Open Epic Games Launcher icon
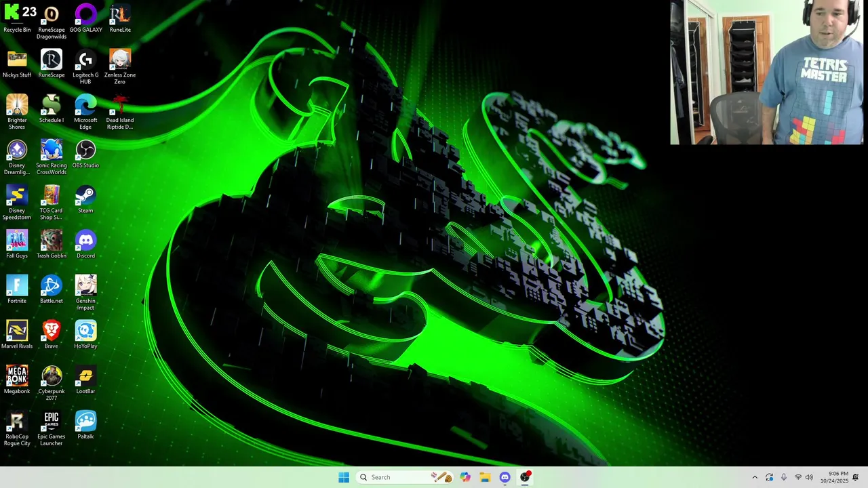This screenshot has width=868, height=488. coord(52,428)
